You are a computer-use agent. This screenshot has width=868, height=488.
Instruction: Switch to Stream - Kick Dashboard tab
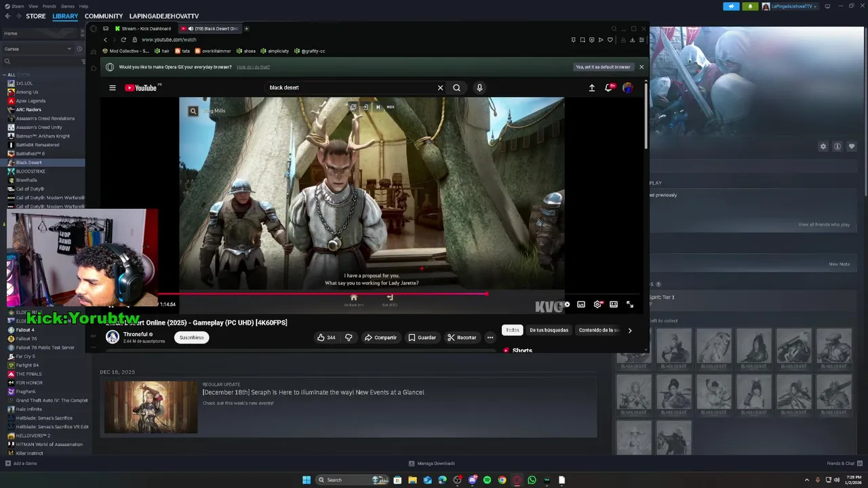pyautogui.click(x=143, y=28)
